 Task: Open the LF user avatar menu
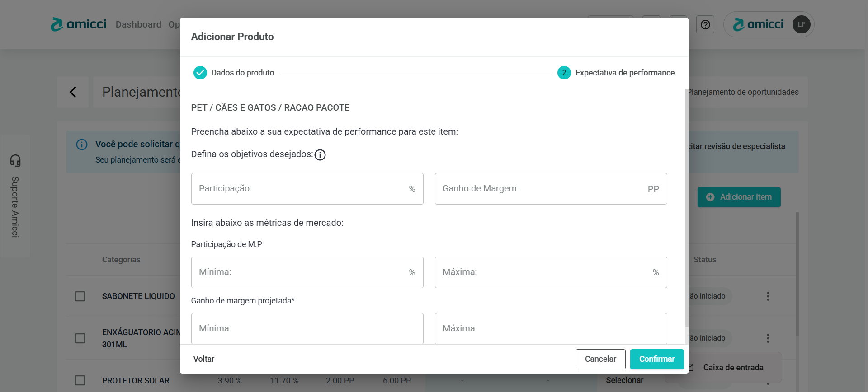pos(801,24)
